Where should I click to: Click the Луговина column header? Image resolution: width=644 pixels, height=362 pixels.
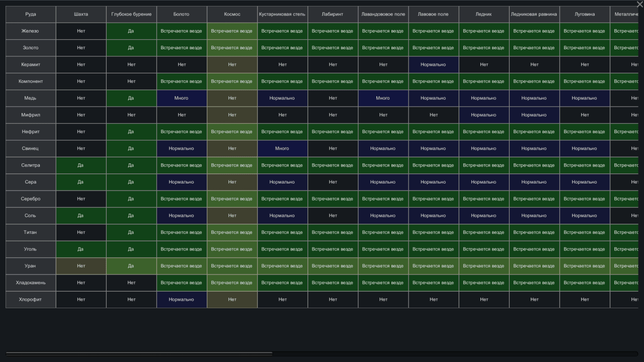click(x=584, y=14)
